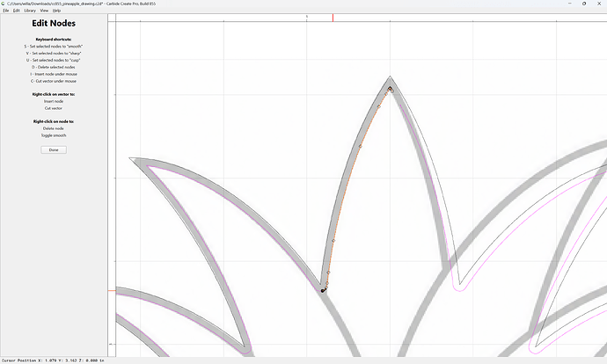Click the 'Edit Nodes' panel heading
This screenshot has height=364, width=607.
point(54,23)
